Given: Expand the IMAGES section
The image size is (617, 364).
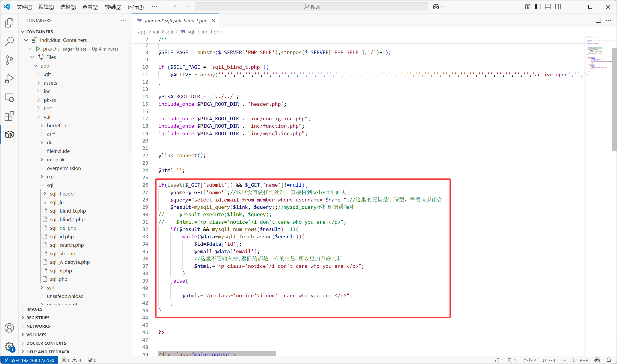Looking at the screenshot, I should (34, 309).
